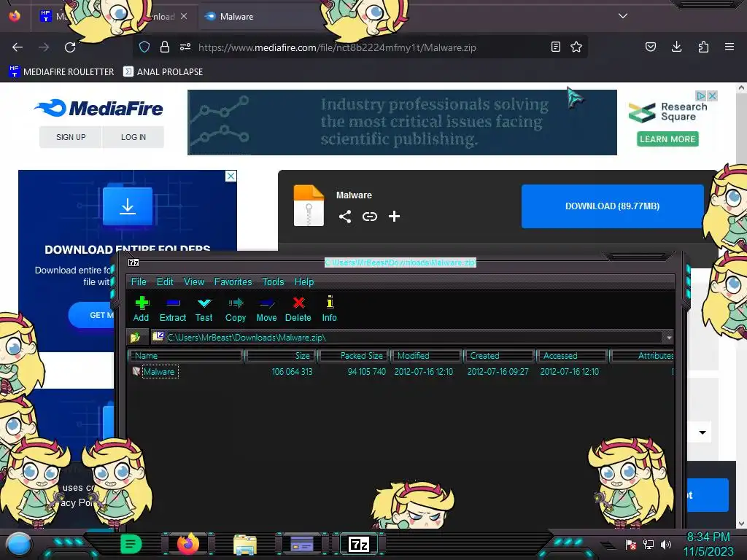Open the File menu in 7-Zip
Viewport: 747px width, 560px height.
click(x=139, y=282)
